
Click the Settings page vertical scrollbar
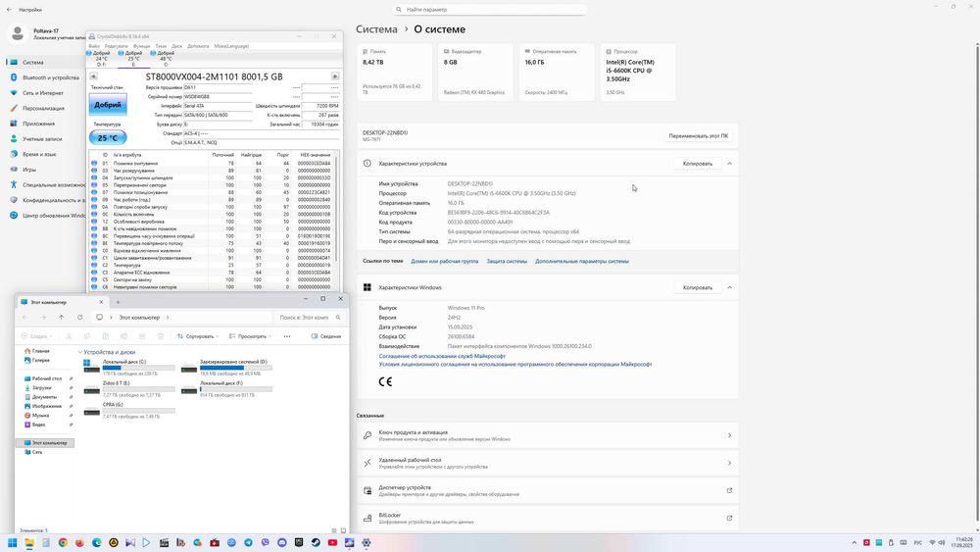click(977, 281)
